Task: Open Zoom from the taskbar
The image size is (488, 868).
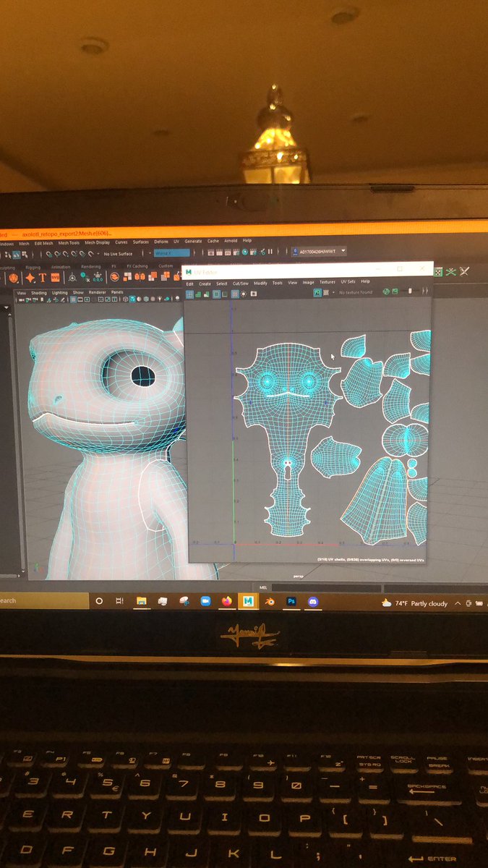Action: pos(205,601)
